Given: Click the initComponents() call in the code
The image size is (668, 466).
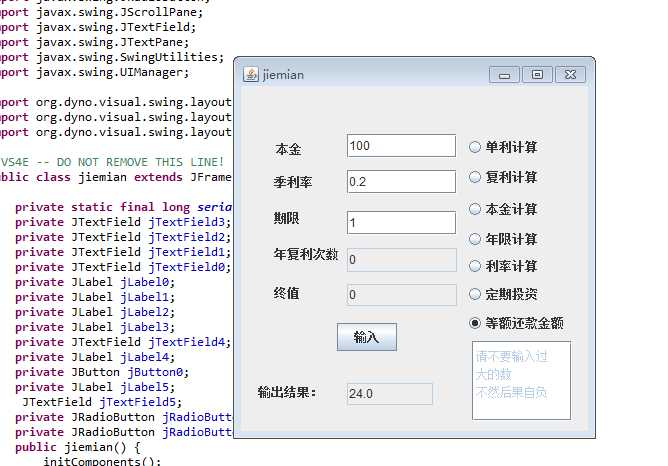Looking at the screenshot, I should pos(102,461).
